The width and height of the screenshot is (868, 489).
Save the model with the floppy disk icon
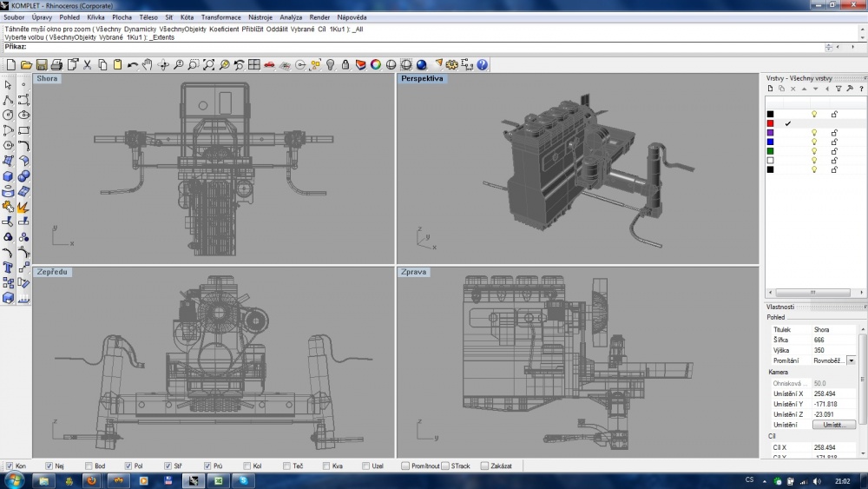coord(42,65)
